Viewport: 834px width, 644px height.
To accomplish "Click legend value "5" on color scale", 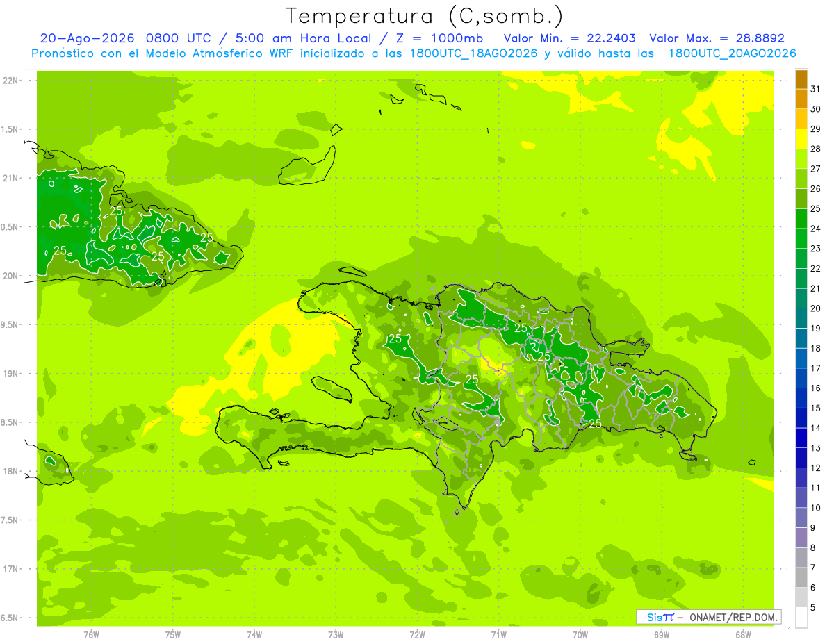I will (813, 608).
